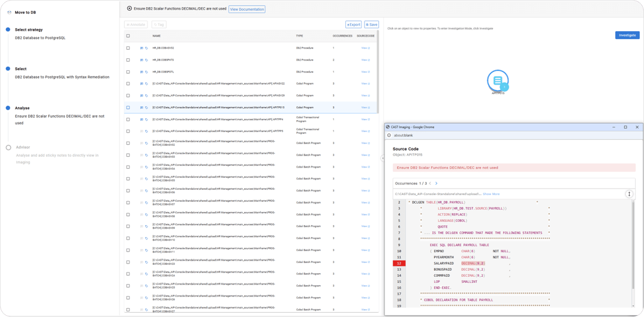Click the Investigate button
This screenshot has height=317, width=644.
(x=627, y=35)
